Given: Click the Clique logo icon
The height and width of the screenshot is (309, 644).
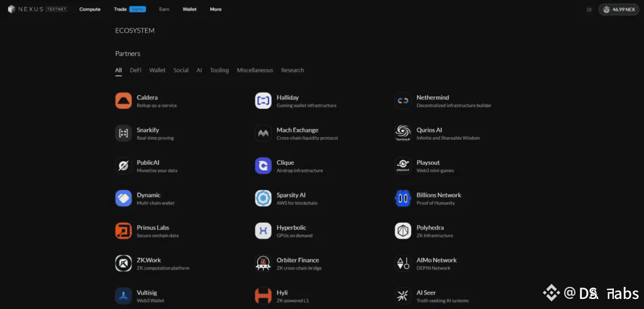Looking at the screenshot, I should tap(263, 166).
